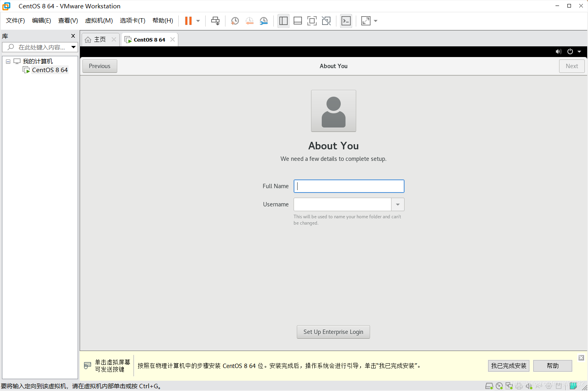Image resolution: width=588 pixels, height=391 pixels.
Task: Enter full screen mode
Action: coord(312,21)
